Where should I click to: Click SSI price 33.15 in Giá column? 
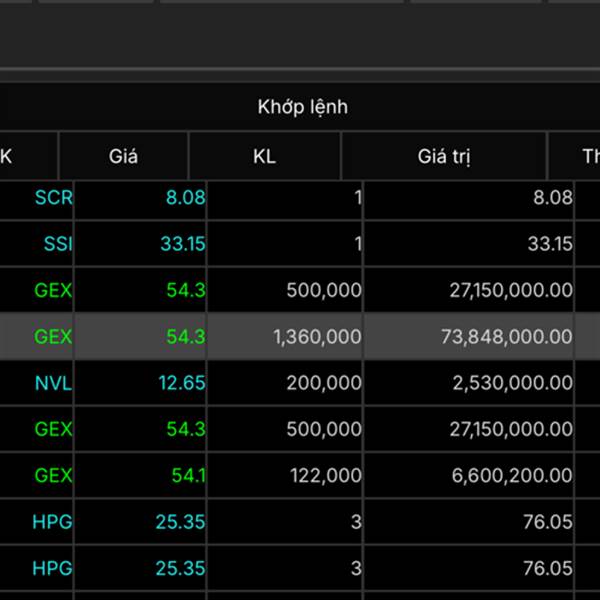click(x=181, y=243)
